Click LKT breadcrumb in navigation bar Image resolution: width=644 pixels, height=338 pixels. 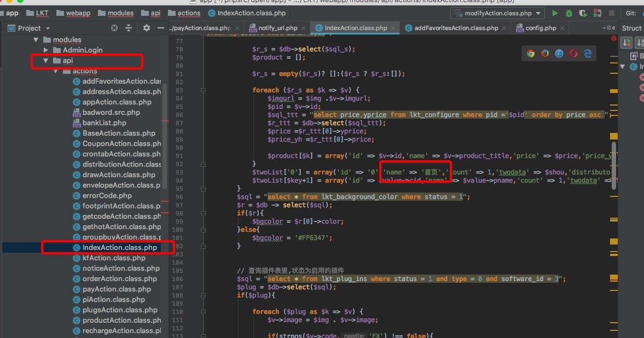(x=37, y=13)
